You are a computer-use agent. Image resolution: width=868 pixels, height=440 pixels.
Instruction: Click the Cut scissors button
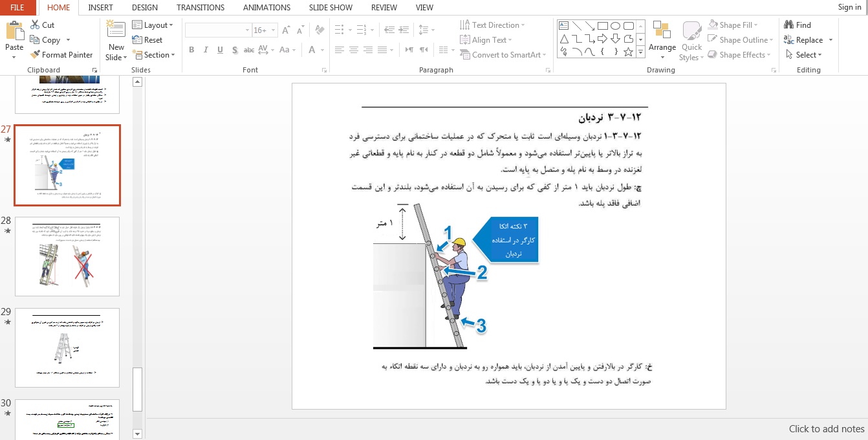coord(43,25)
